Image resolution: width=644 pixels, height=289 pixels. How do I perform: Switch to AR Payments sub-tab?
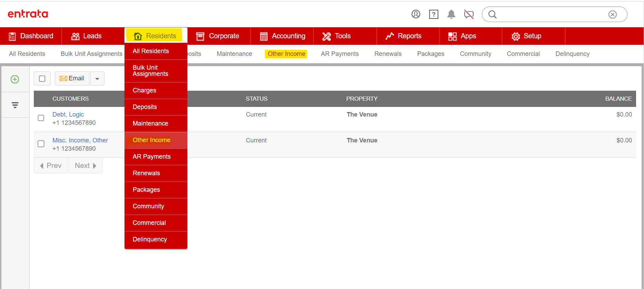340,54
